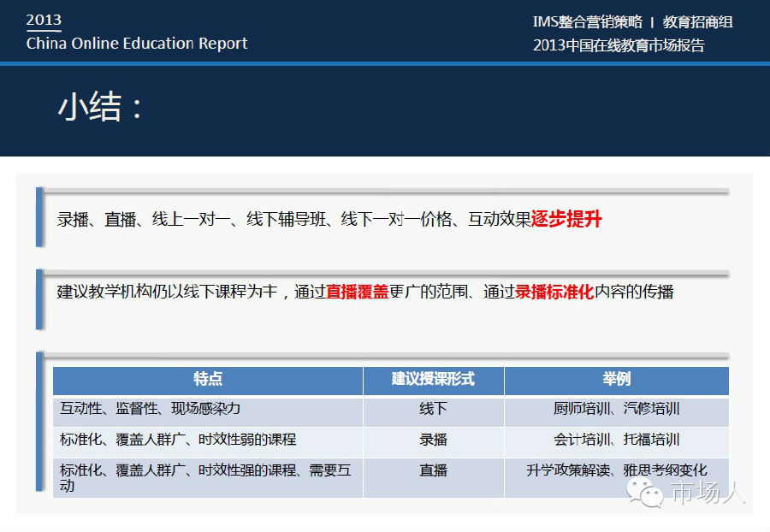Click the "China Online Education Report" title
The height and width of the screenshot is (532, 770).
[137, 43]
